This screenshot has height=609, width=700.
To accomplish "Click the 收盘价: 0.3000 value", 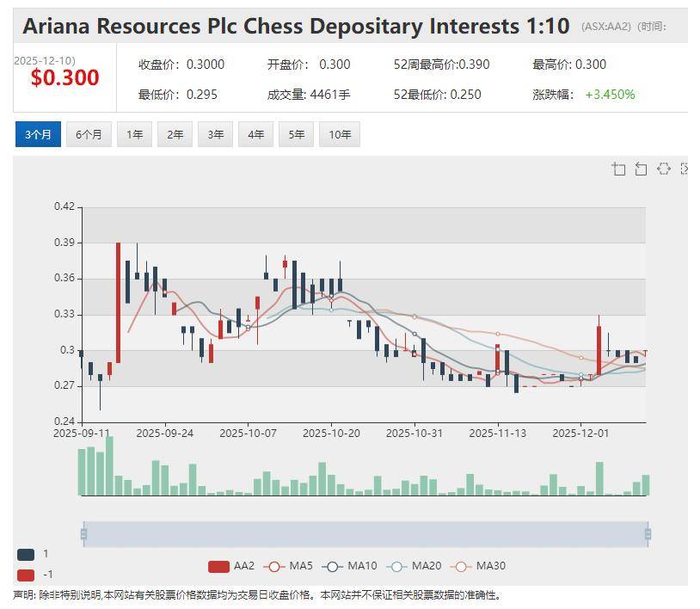I will pos(181,65).
